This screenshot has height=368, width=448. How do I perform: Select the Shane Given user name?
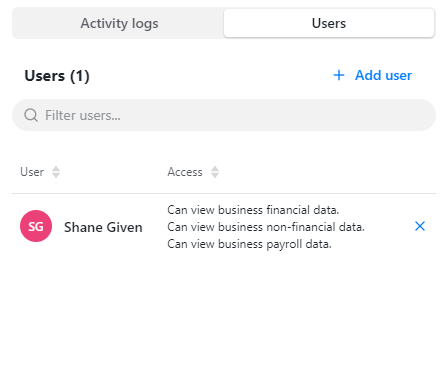tap(103, 227)
